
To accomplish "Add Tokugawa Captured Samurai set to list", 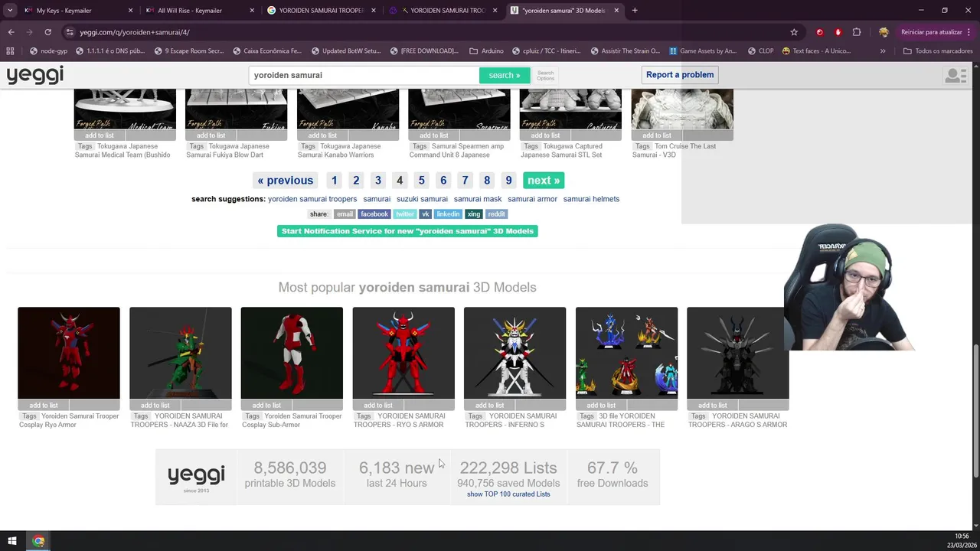I will point(545,135).
